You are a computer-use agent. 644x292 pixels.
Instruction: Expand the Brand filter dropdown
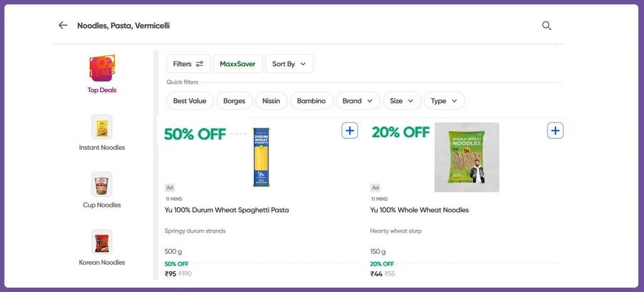click(358, 101)
